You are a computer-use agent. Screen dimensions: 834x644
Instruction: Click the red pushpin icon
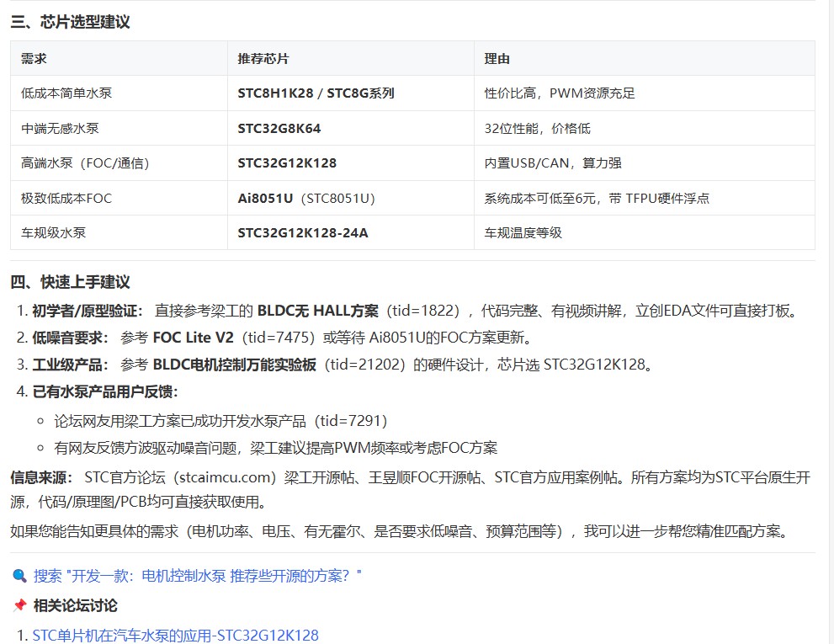[x=19, y=605]
